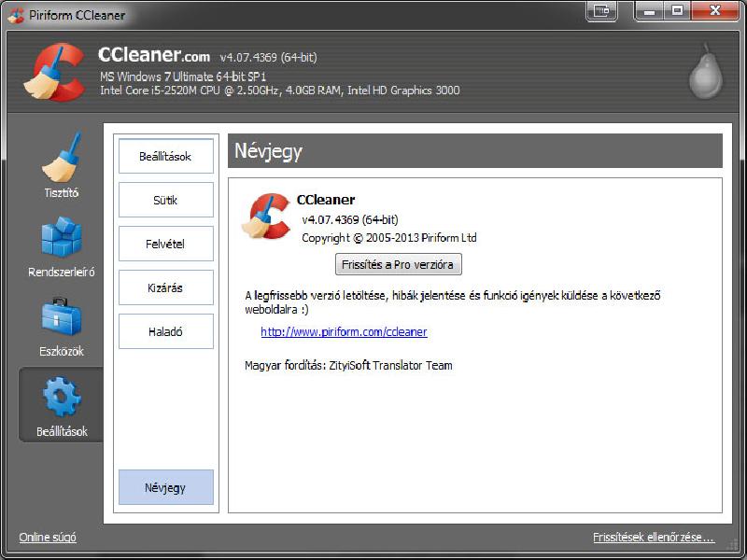The height and width of the screenshot is (560, 747).
Task: Open the Rendszerleíró registry section
Action: pos(61,246)
